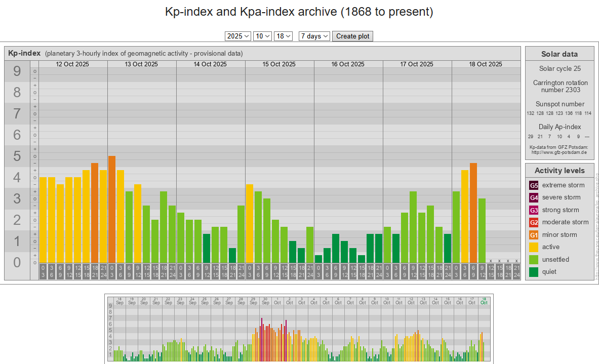The height and width of the screenshot is (364, 599).
Task: Open the year dropdown showing 2025
Action: pos(237,36)
